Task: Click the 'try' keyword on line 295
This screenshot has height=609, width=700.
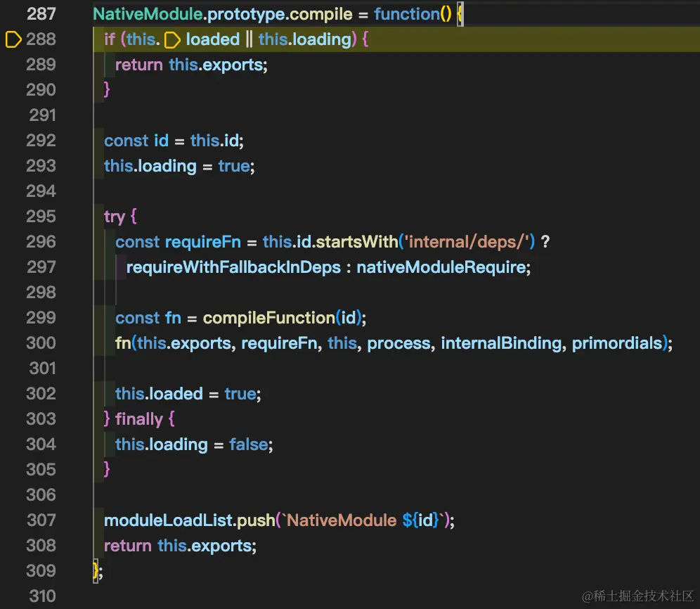Action: click(115, 217)
